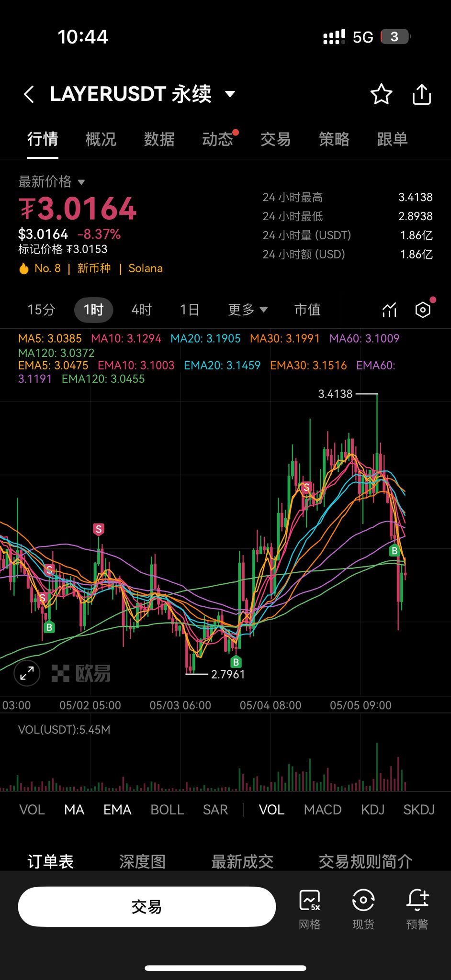
Task: Tap the topmost S marker near 05/02
Action: pyautogui.click(x=99, y=529)
